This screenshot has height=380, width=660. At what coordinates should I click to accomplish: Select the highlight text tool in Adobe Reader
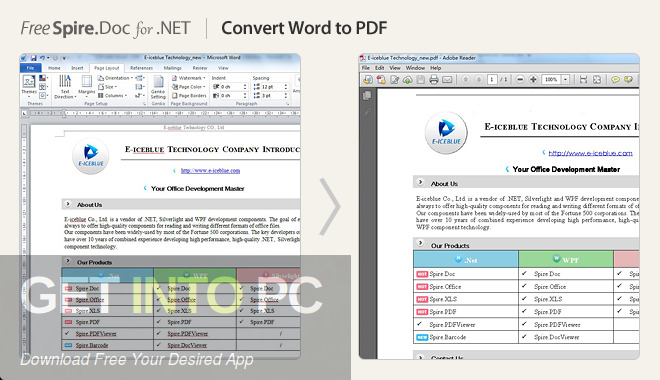(629, 79)
